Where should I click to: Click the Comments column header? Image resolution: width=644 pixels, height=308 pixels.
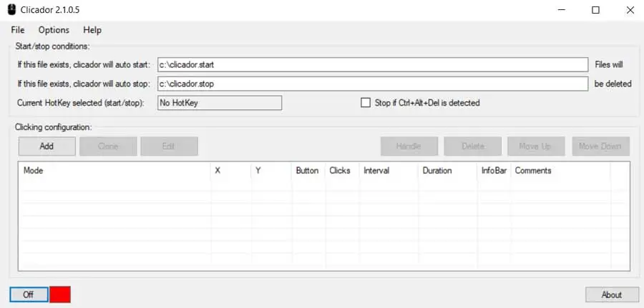[x=560, y=171]
